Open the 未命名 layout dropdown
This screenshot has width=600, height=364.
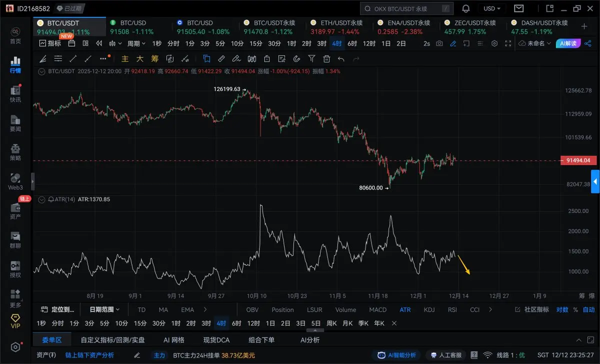(535, 43)
